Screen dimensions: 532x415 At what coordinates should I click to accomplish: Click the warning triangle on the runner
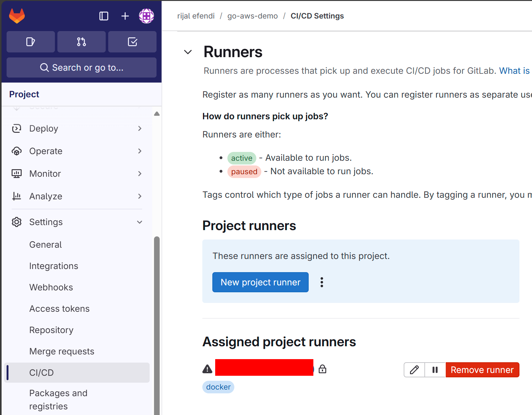point(207,369)
